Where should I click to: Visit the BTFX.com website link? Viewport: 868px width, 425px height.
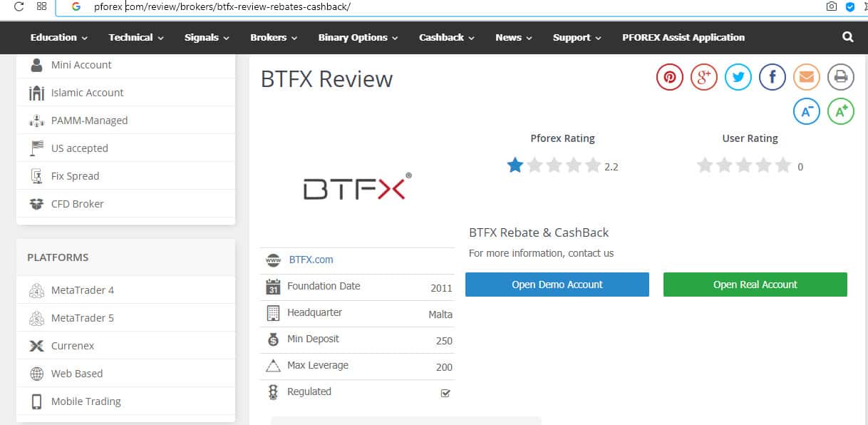point(311,260)
